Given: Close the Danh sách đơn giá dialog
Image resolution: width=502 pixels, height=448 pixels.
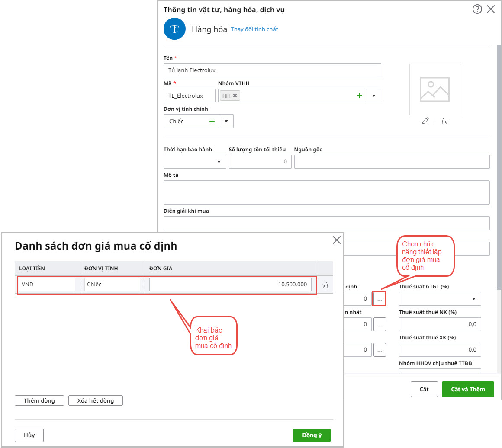Looking at the screenshot, I should pos(336,240).
